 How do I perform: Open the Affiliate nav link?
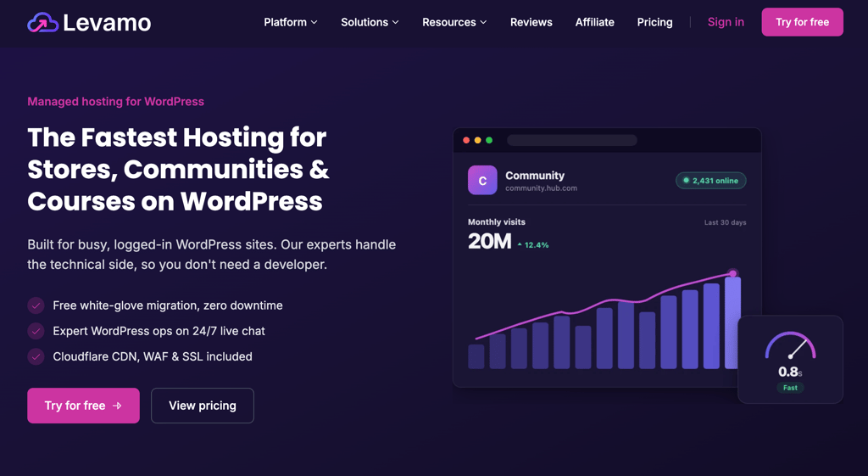tap(594, 22)
